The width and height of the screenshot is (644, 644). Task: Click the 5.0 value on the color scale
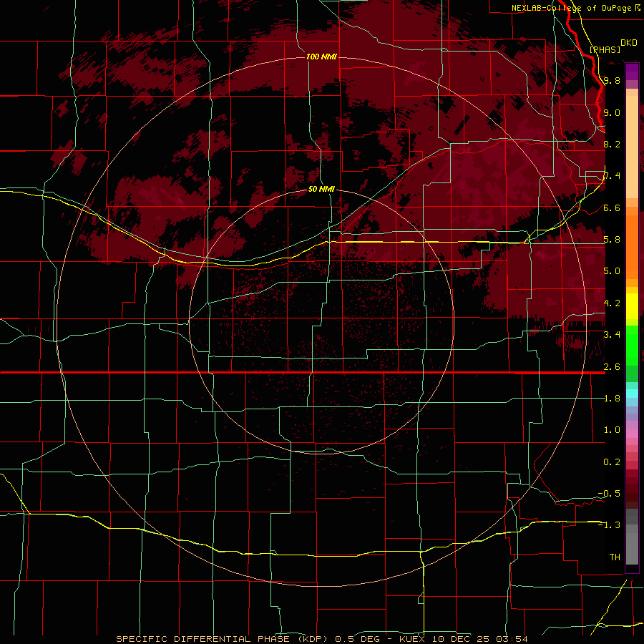(x=612, y=271)
